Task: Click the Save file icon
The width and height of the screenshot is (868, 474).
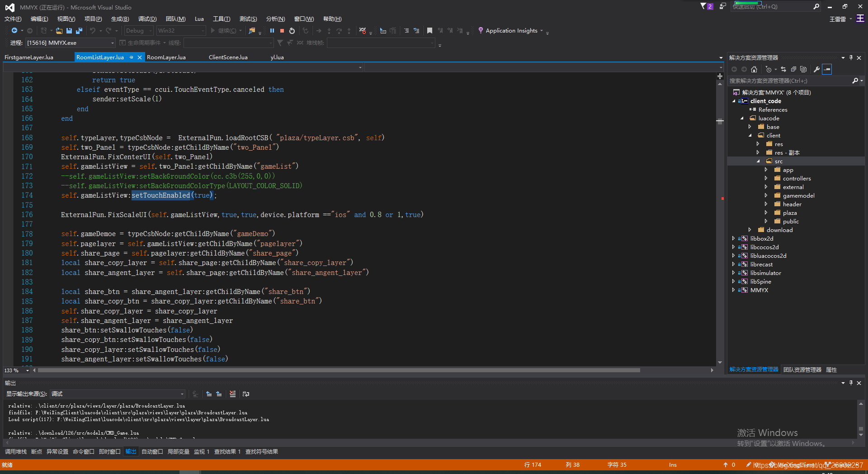Action: [x=69, y=31]
